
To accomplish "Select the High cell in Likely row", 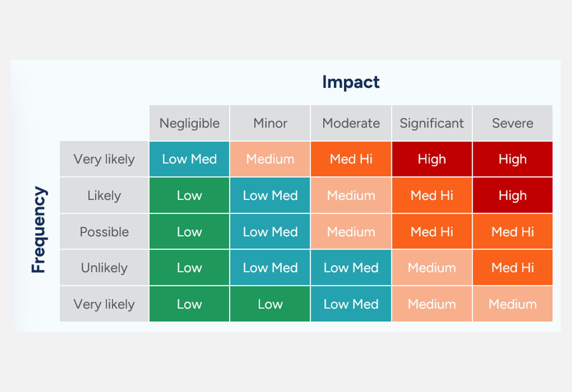I will coord(512,195).
